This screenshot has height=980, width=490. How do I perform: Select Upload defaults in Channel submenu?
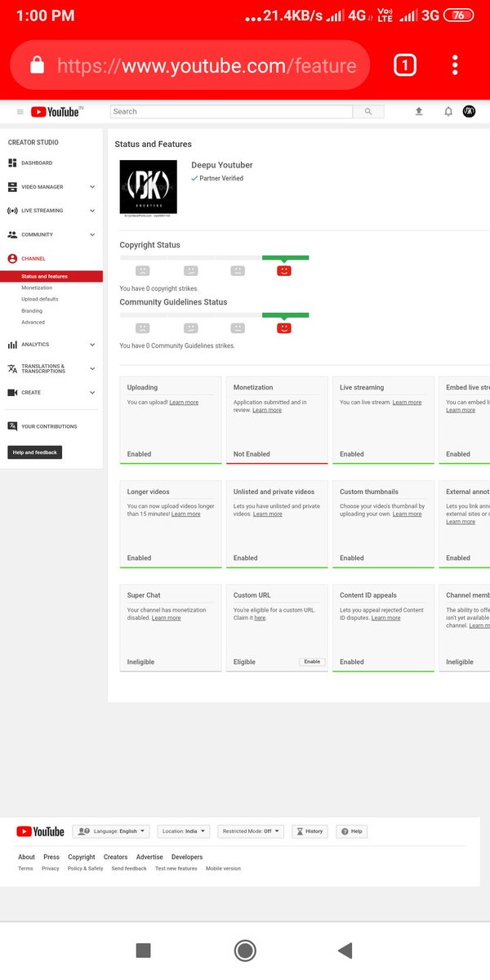point(40,299)
